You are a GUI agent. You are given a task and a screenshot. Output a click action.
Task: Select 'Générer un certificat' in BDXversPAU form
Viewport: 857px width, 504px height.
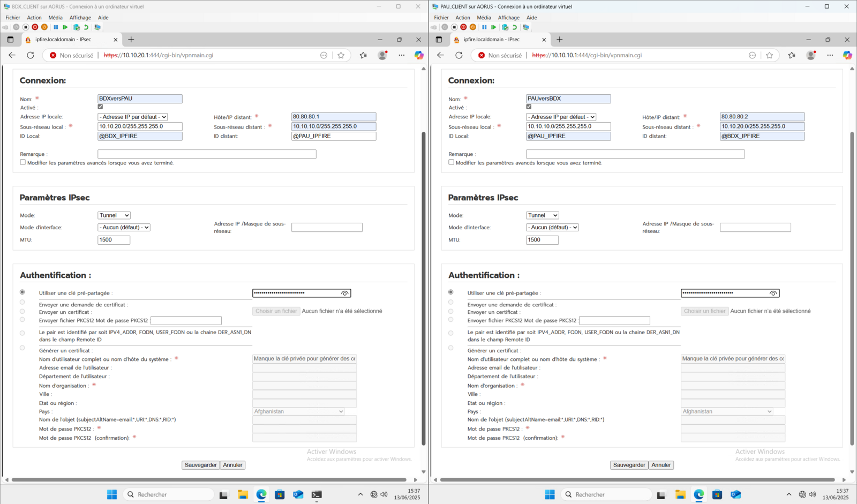point(22,348)
